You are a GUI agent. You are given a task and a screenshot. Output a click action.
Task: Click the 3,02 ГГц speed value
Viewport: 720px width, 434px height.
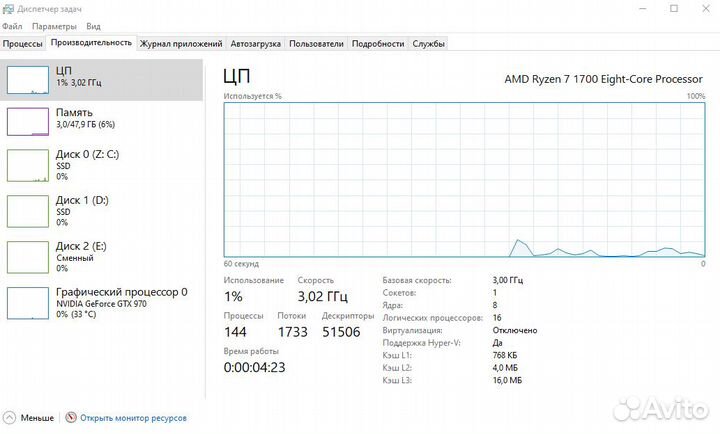click(x=322, y=297)
